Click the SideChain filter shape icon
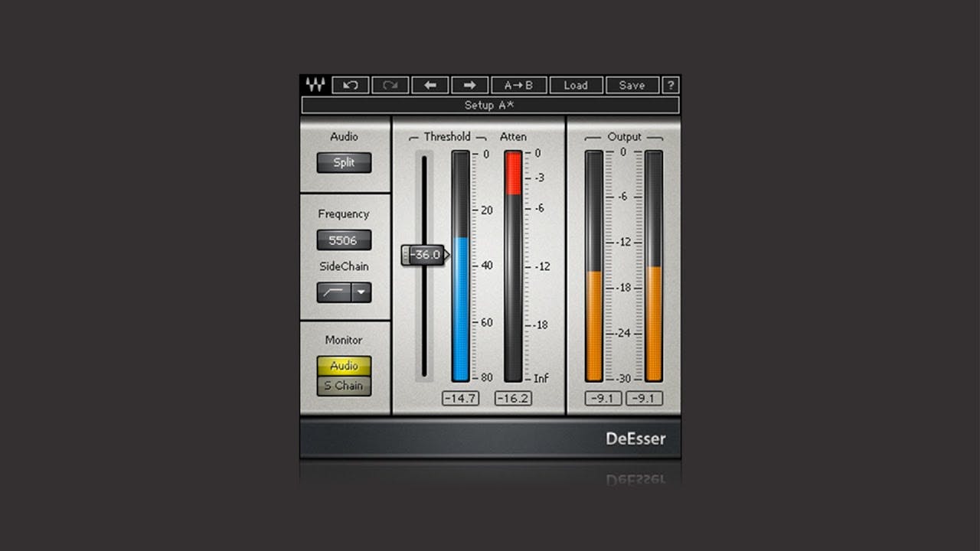The width and height of the screenshot is (980, 551). coord(334,292)
